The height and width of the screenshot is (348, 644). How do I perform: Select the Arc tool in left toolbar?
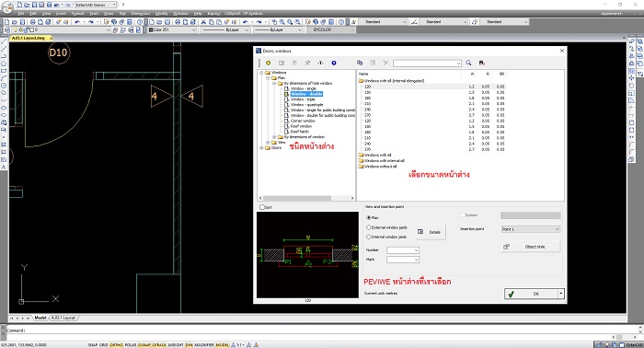[4, 78]
